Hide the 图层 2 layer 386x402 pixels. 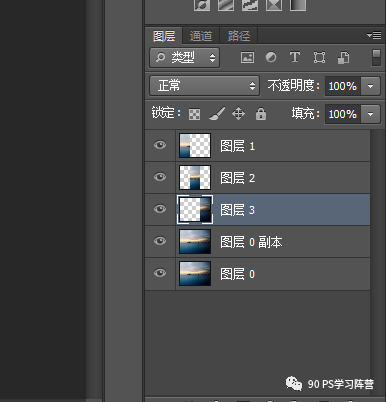point(160,177)
